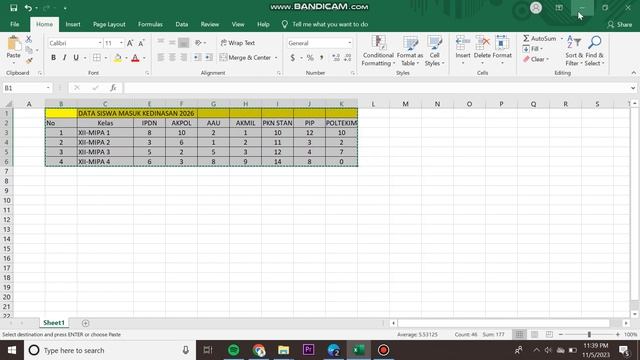Switch to the Review tab
The width and height of the screenshot is (640, 360).
[x=209, y=24]
